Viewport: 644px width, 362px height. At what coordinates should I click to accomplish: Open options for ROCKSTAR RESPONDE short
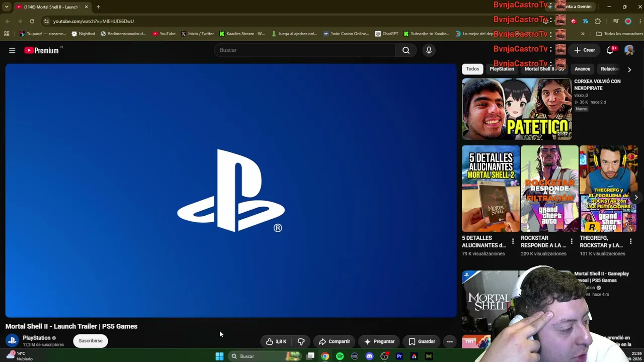(x=572, y=242)
